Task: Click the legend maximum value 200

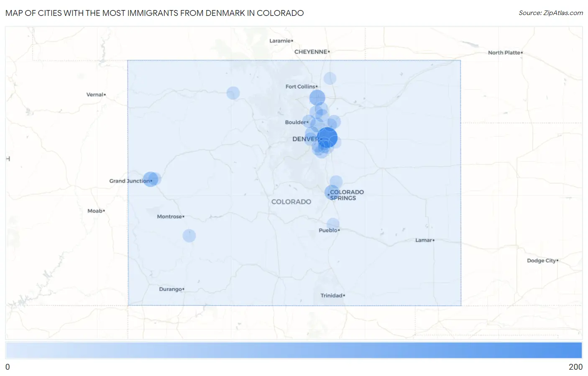Action: click(x=575, y=367)
